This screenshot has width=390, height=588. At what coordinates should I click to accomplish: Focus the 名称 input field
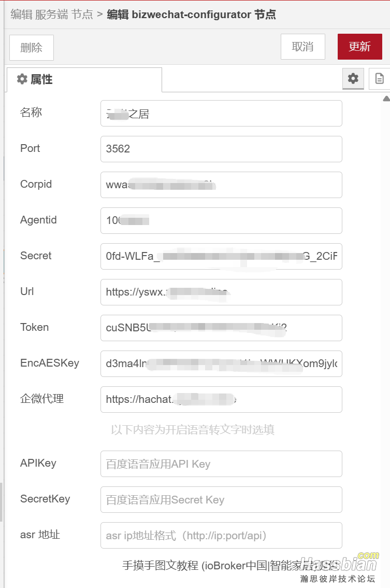pos(221,113)
